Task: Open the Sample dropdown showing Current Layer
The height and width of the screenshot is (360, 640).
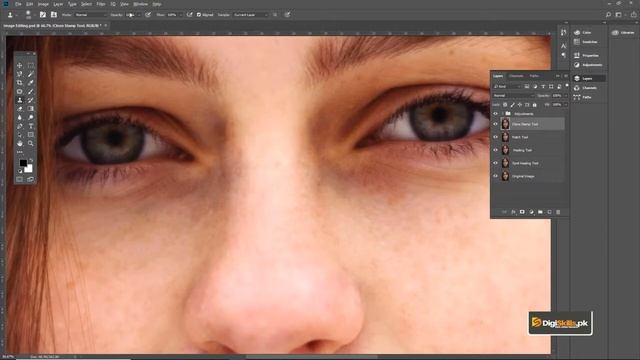Action: (x=251, y=15)
